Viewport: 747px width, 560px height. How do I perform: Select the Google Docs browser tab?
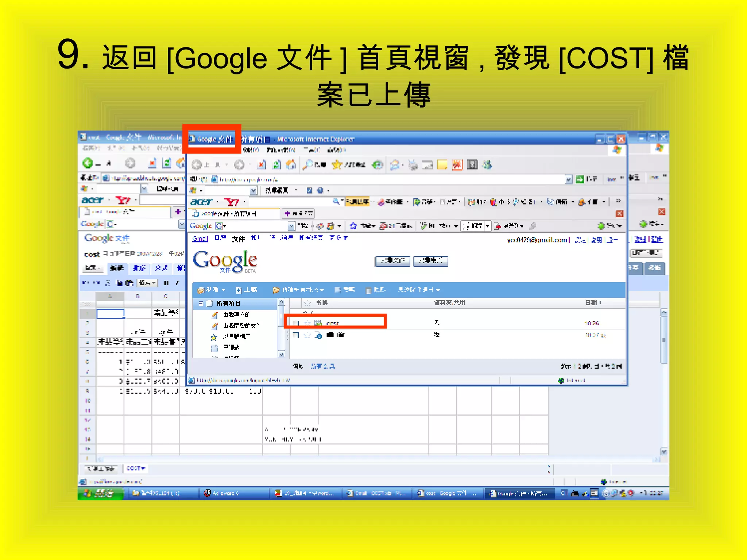click(x=234, y=214)
